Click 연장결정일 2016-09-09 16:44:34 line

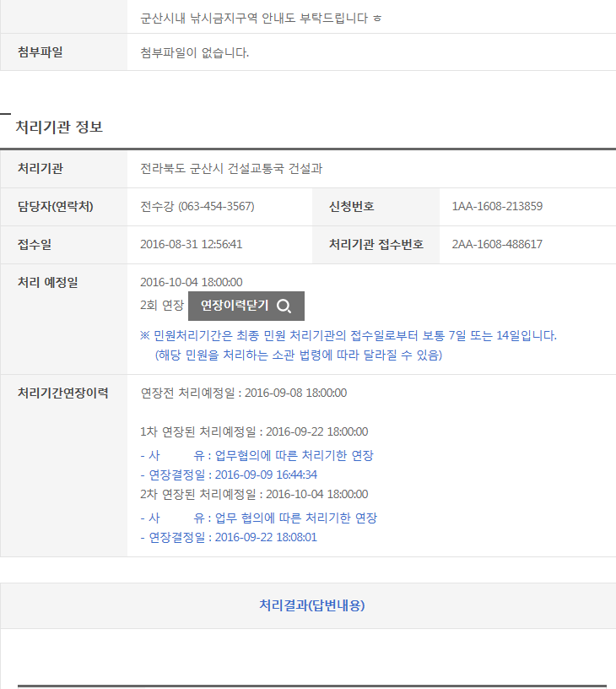[228, 475]
